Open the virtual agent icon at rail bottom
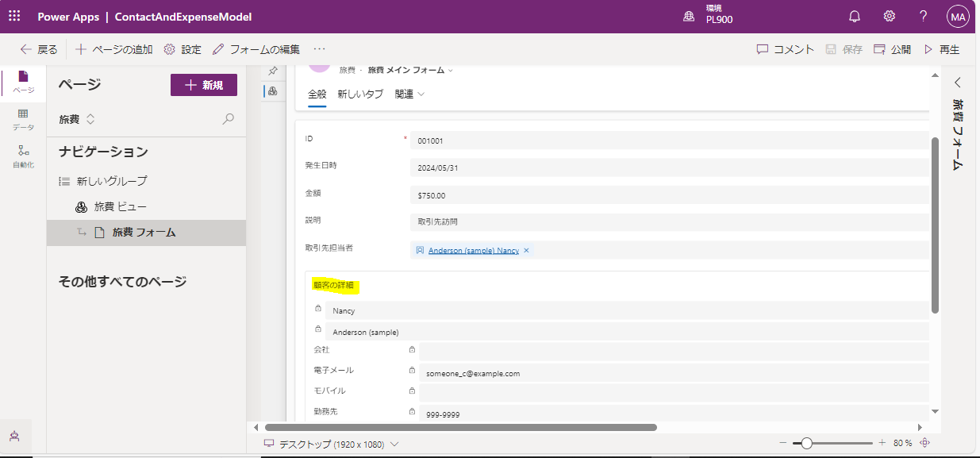Screen dimensions: 980x458 (x=14, y=437)
